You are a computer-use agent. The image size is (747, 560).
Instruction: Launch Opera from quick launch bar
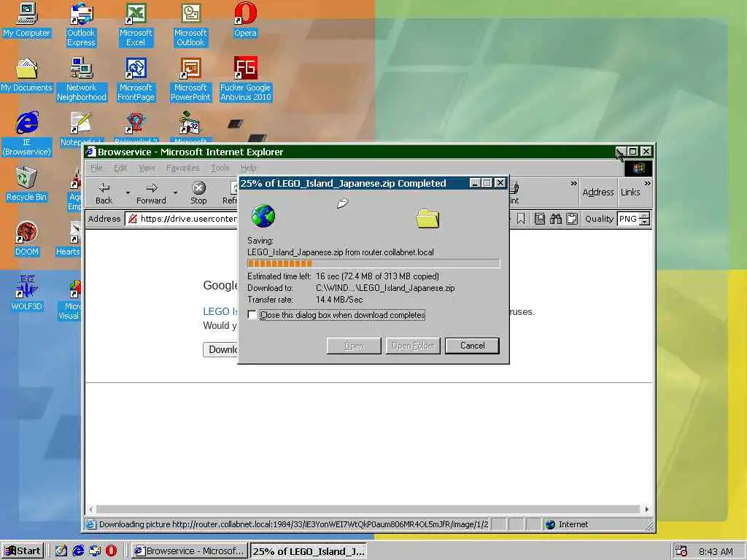pyautogui.click(x=111, y=551)
